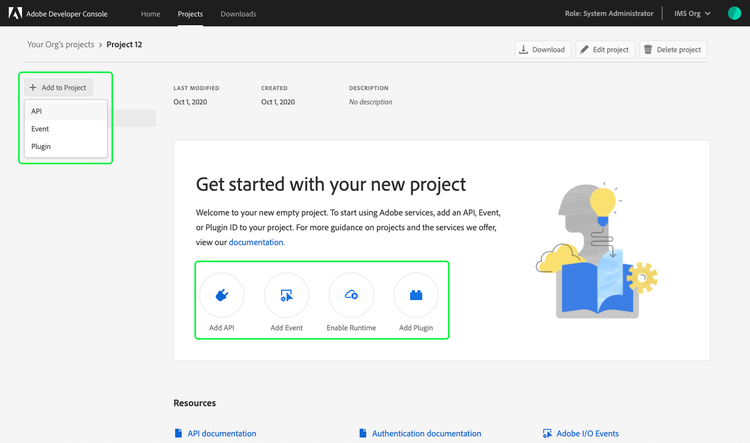The width and height of the screenshot is (750, 443).
Task: Click the Enable Runtime cloud icon
Action: click(351, 295)
